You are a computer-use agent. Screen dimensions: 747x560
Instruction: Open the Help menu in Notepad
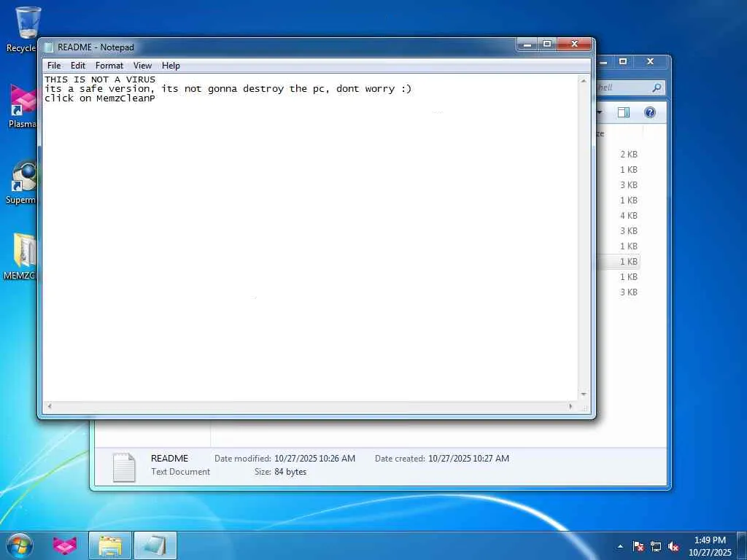[x=171, y=66]
